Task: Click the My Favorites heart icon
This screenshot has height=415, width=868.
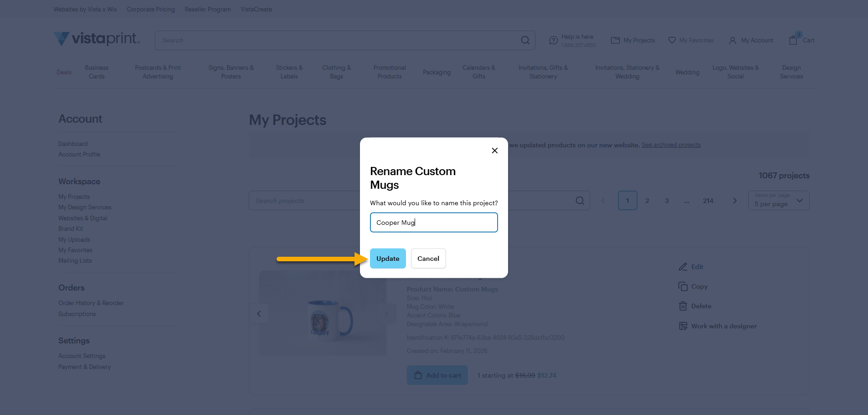Action: pyautogui.click(x=672, y=40)
